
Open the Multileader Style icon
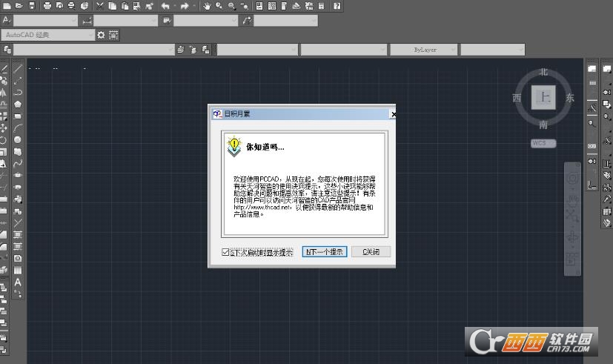pos(247,21)
